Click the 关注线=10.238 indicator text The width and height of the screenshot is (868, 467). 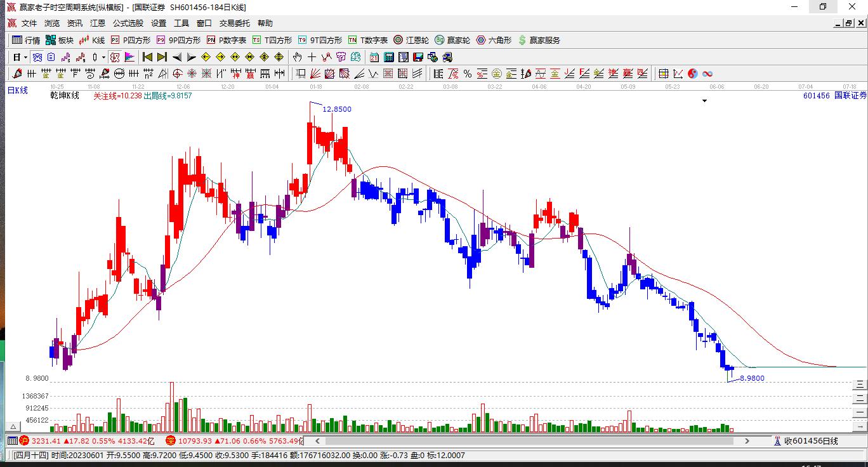click(117, 96)
